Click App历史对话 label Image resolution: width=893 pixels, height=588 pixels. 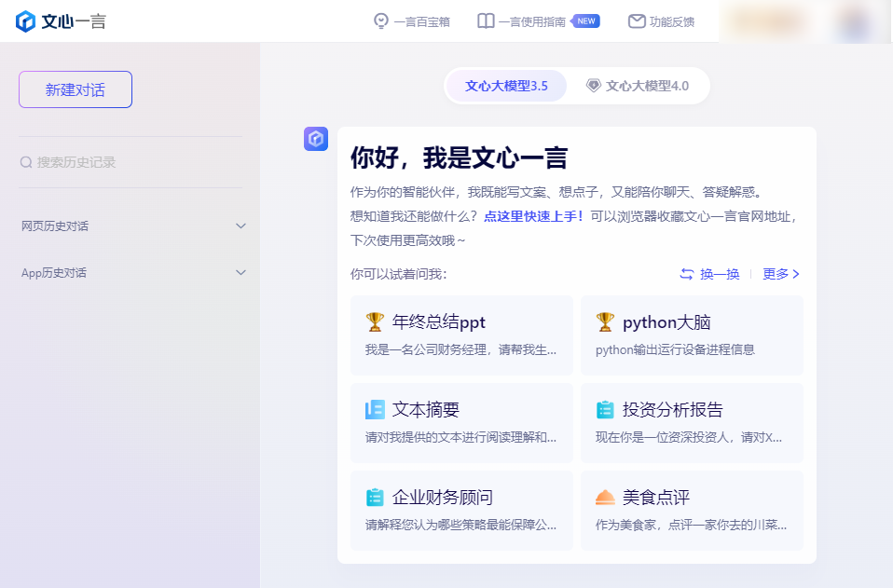[54, 273]
